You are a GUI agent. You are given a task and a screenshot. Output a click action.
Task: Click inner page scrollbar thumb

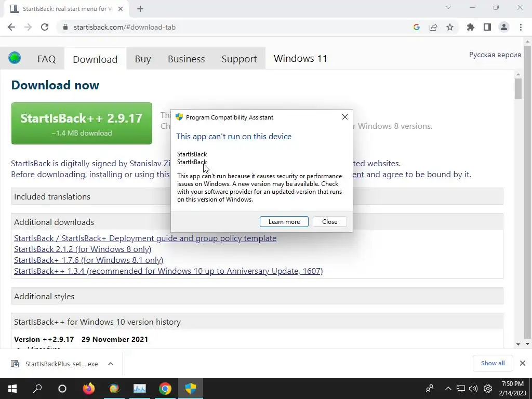[518, 89]
